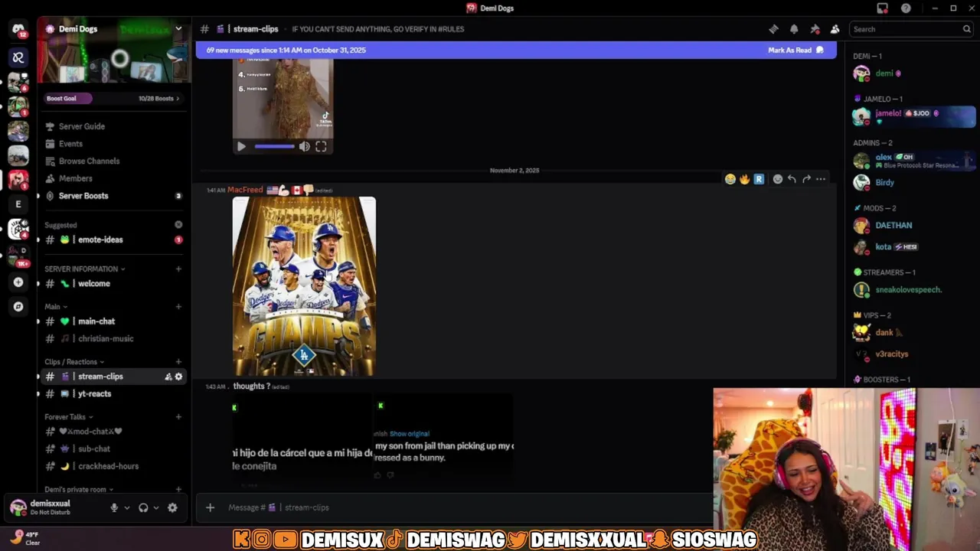980x551 pixels.
Task: Open User Settings gear
Action: (x=172, y=507)
